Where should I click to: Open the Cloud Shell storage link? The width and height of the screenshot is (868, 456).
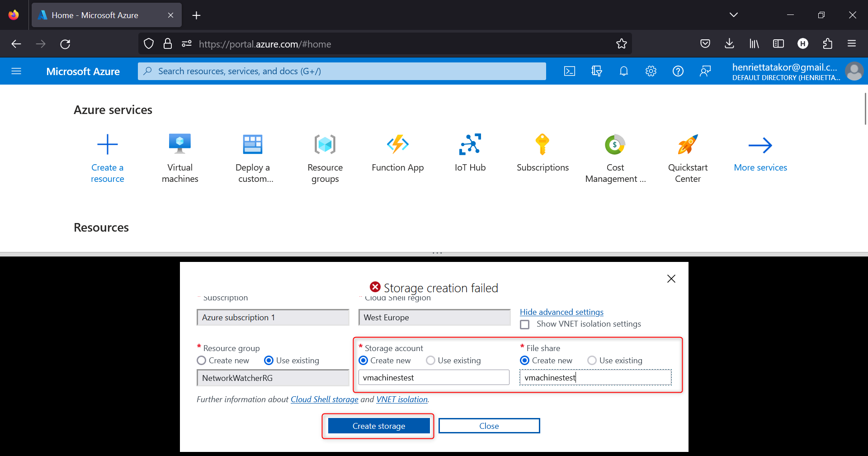click(x=325, y=399)
